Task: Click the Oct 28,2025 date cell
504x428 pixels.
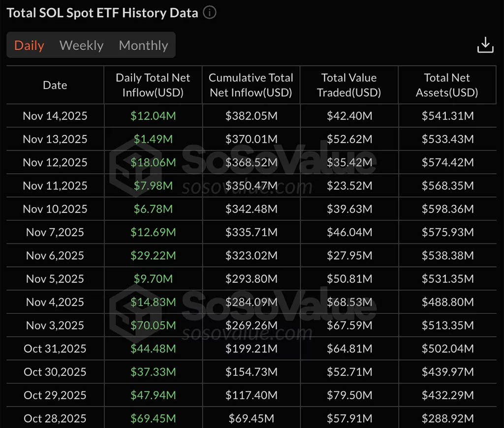Action: (55, 419)
